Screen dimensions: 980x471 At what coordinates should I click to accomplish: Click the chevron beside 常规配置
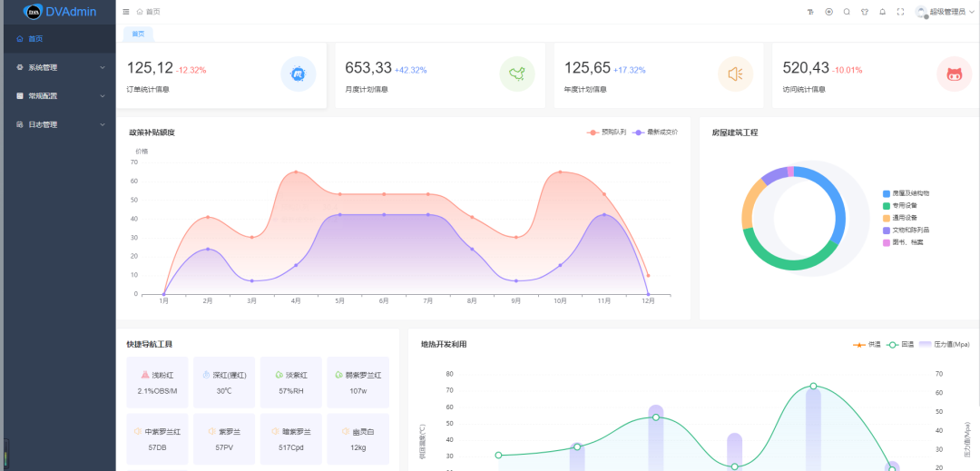(103, 96)
